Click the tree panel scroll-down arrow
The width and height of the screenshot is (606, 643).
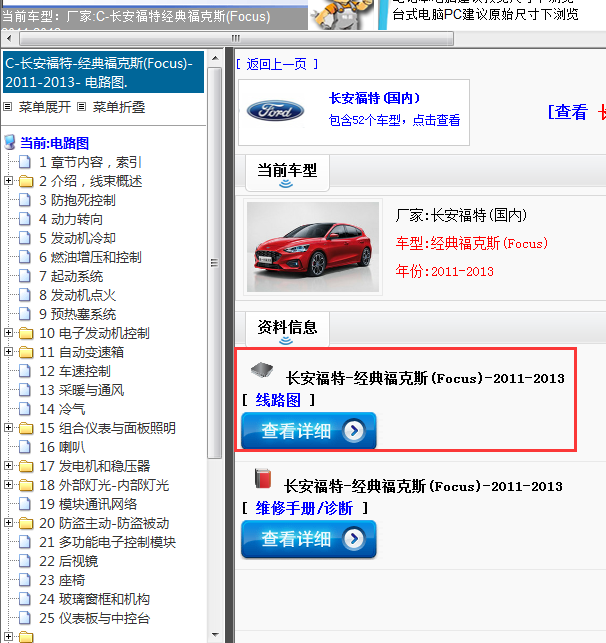pyautogui.click(x=215, y=635)
